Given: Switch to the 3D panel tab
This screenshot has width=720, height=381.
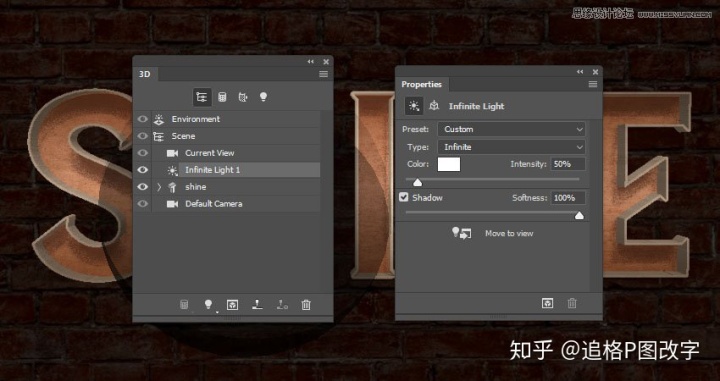Looking at the screenshot, I should (x=145, y=74).
